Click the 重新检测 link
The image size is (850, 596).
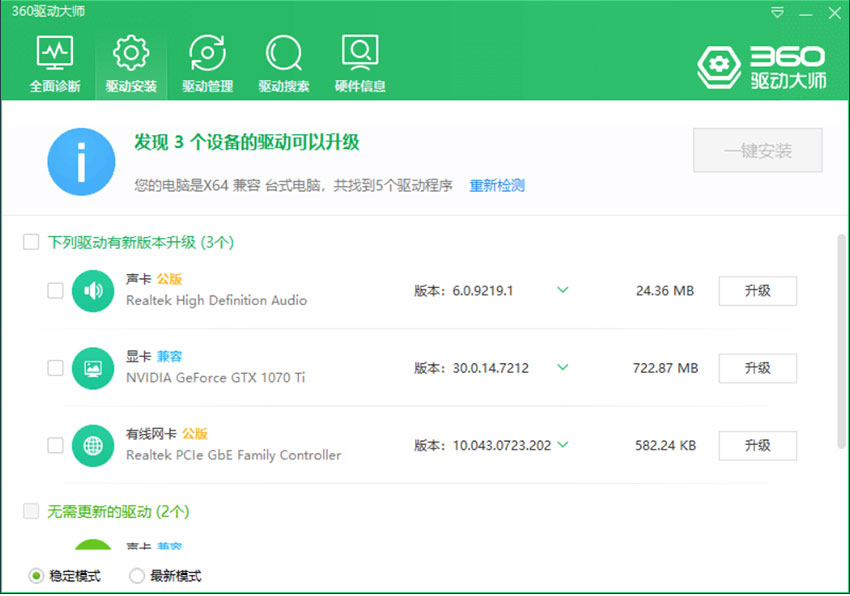coord(497,185)
